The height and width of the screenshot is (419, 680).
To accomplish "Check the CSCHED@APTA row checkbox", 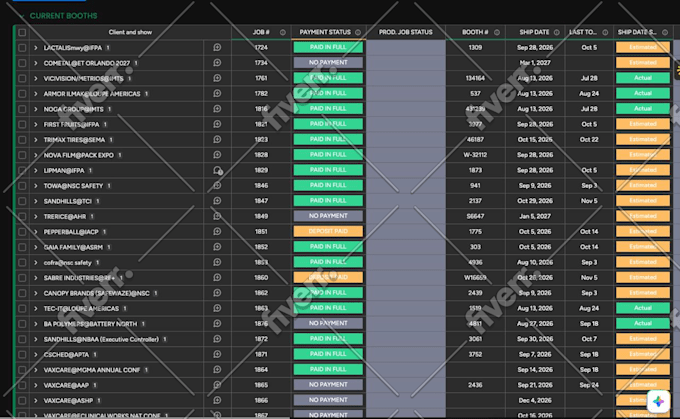I will (x=22, y=354).
